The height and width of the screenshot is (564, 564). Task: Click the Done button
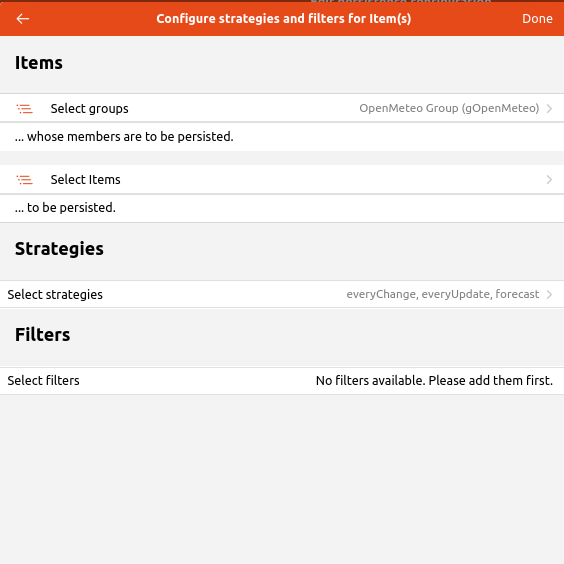(x=537, y=19)
